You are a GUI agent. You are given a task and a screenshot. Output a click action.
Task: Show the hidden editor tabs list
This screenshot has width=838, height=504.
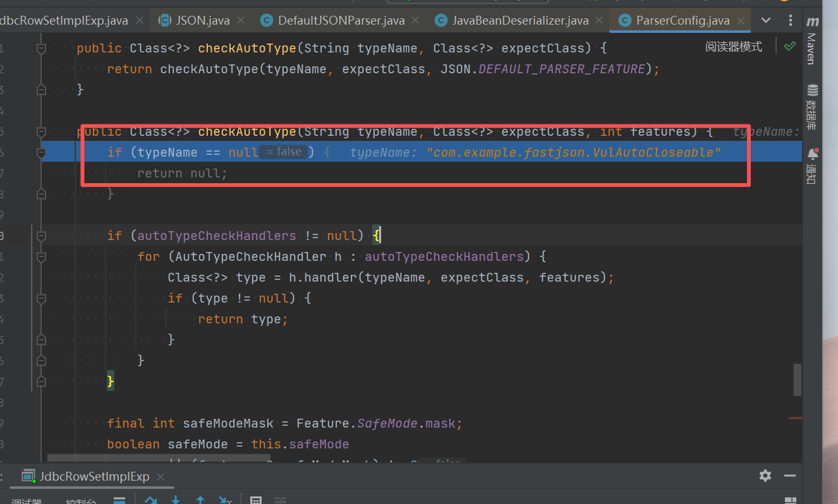point(766,20)
